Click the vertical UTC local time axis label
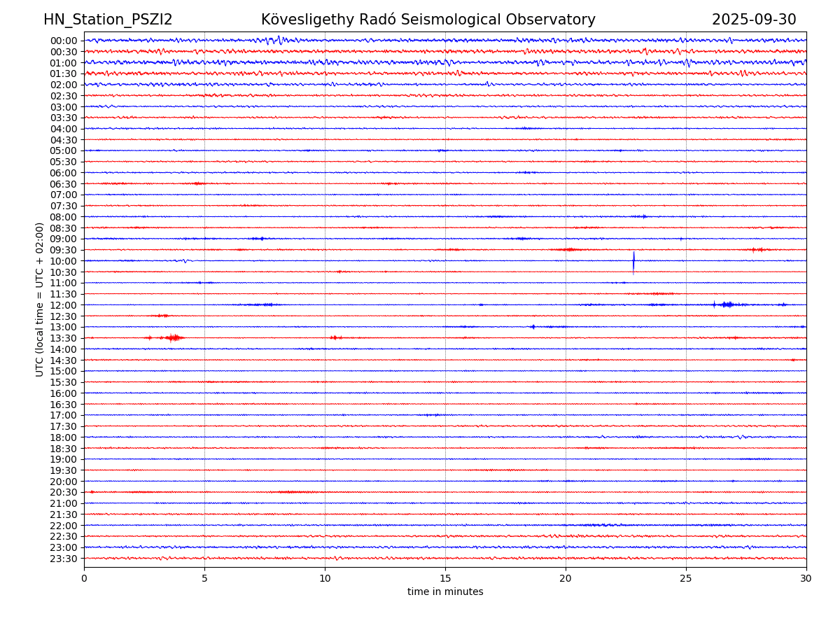Image resolution: width=840 pixels, height=630 pixels. (41, 300)
